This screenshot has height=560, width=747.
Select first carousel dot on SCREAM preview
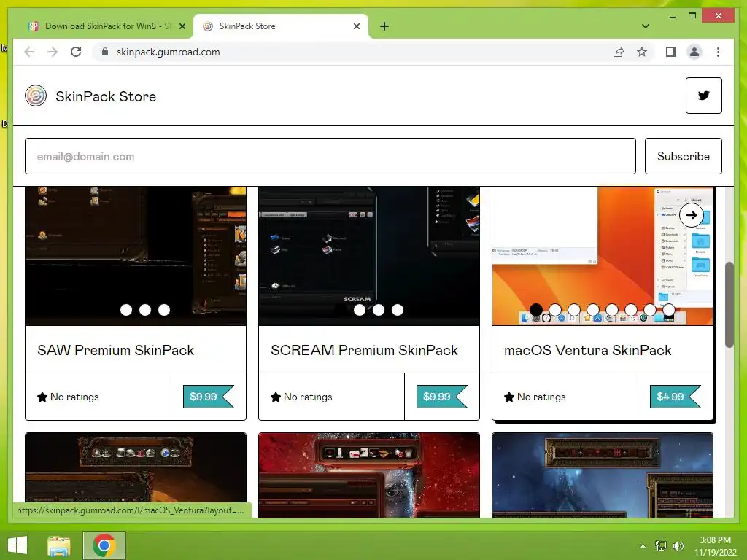coord(360,310)
